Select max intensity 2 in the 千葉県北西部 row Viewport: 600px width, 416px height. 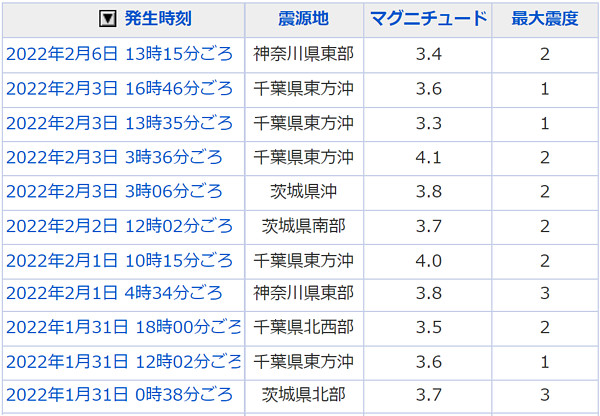tap(545, 328)
